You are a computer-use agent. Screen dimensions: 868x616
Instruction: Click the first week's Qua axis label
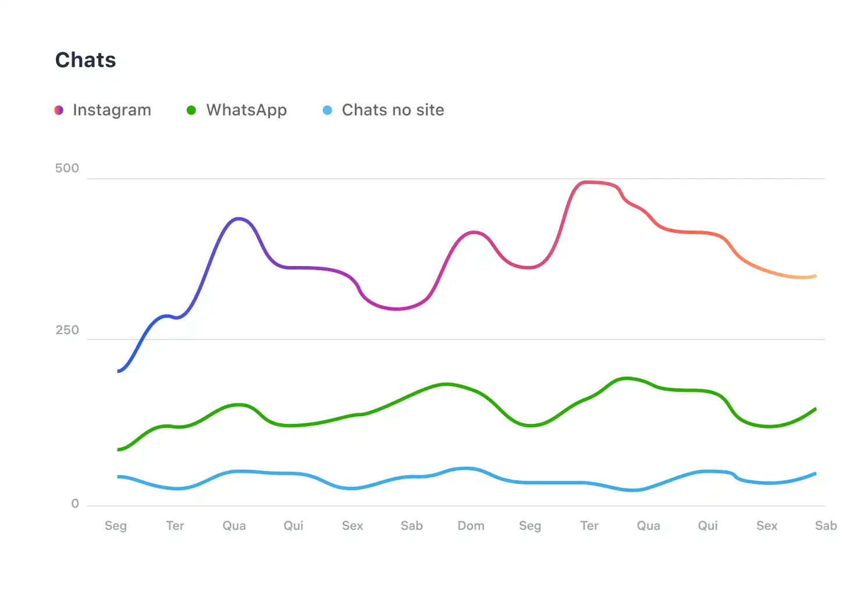point(234,526)
